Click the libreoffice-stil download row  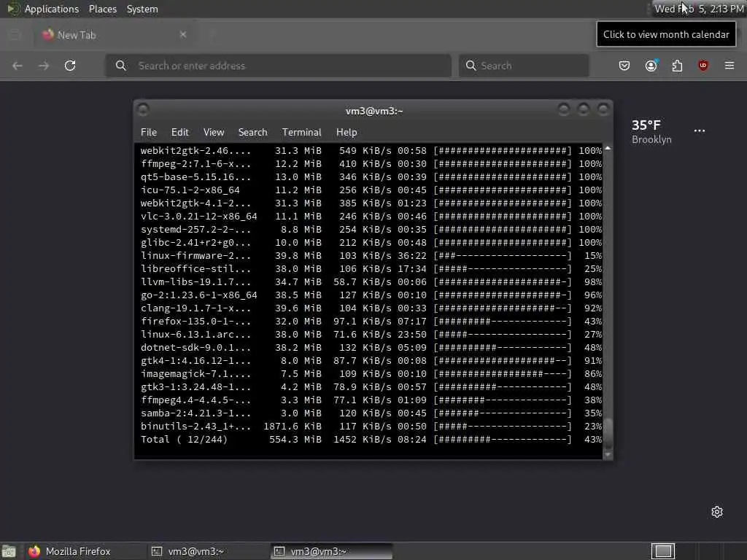[371, 268]
